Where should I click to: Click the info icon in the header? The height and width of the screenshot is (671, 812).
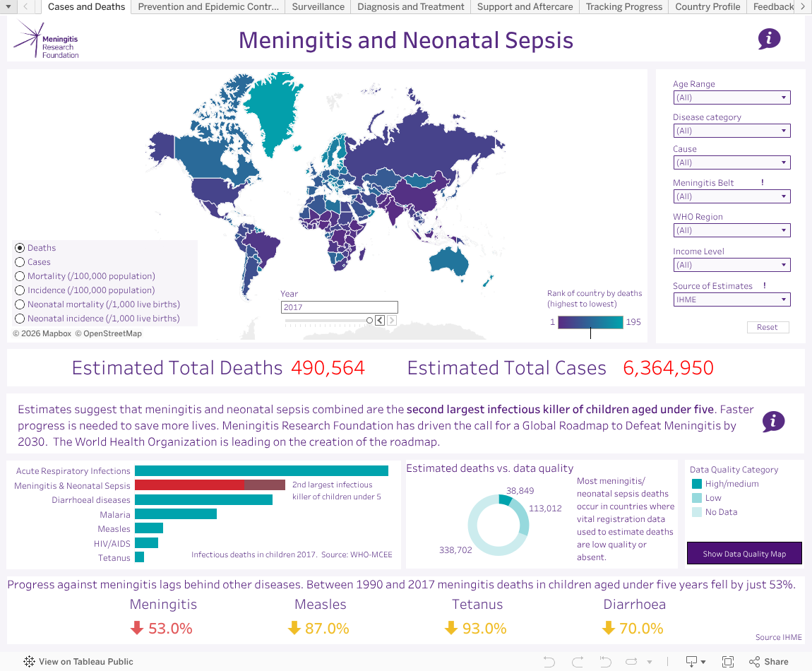pyautogui.click(x=769, y=39)
